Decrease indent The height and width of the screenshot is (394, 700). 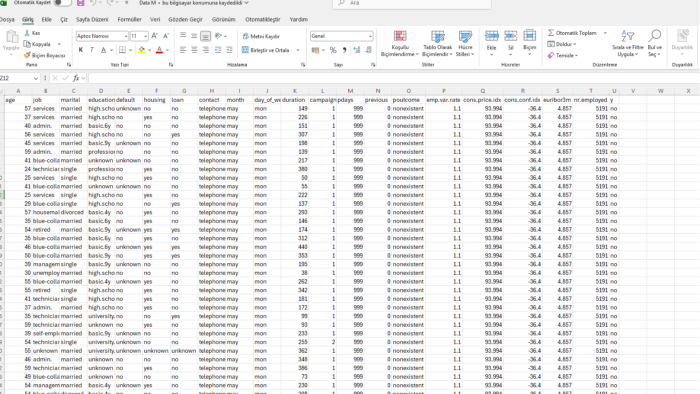218,50
